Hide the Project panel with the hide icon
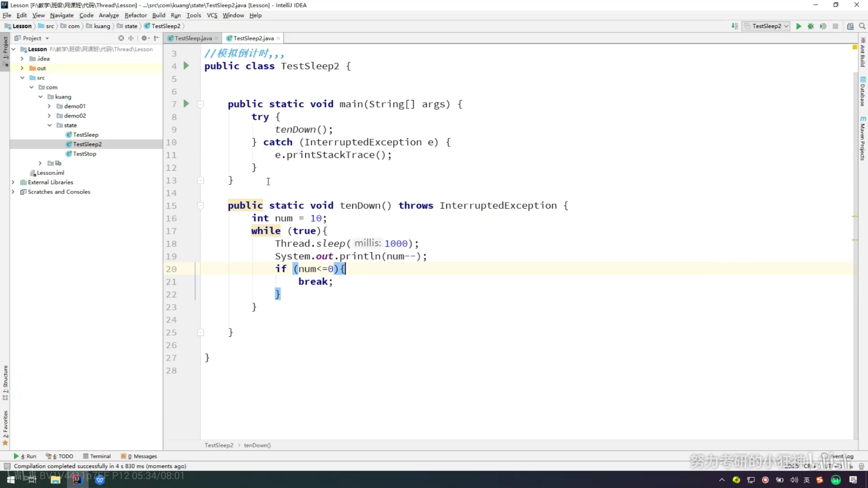Screen dimensions: 868x488 (157, 38)
